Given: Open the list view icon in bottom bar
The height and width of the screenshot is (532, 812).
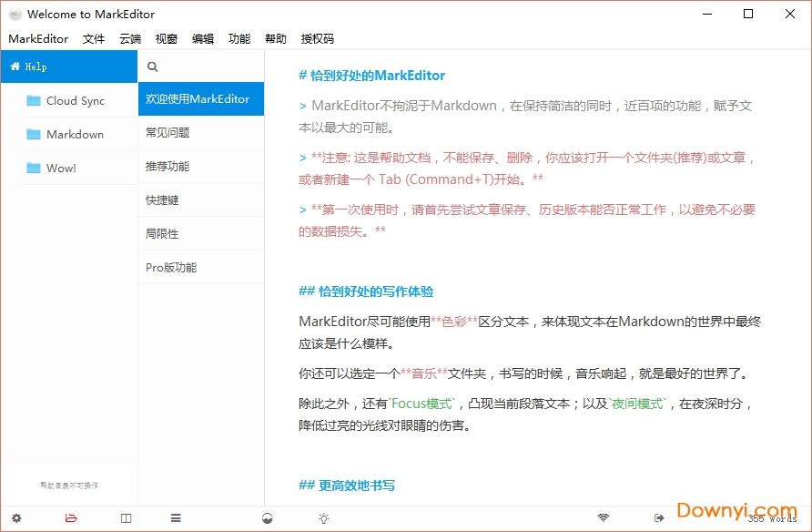Looking at the screenshot, I should [176, 517].
